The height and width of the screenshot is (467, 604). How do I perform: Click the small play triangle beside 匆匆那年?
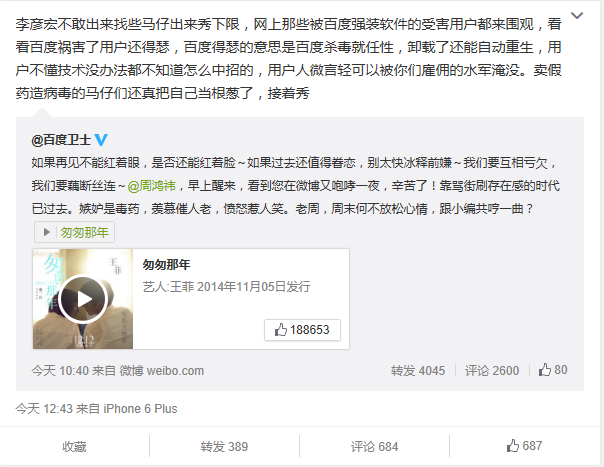click(47, 232)
